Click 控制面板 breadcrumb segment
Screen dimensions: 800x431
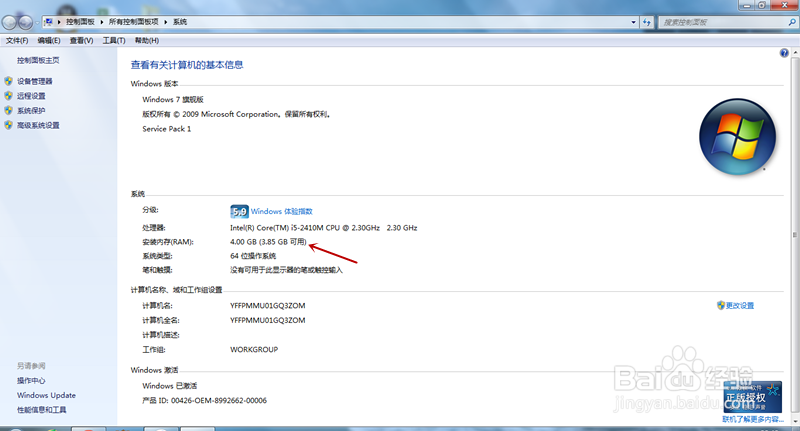point(80,22)
